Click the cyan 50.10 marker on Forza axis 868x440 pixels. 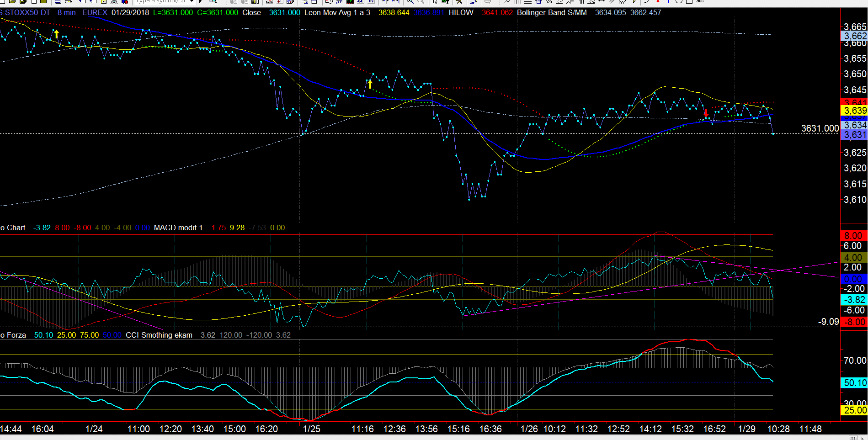[x=854, y=383]
